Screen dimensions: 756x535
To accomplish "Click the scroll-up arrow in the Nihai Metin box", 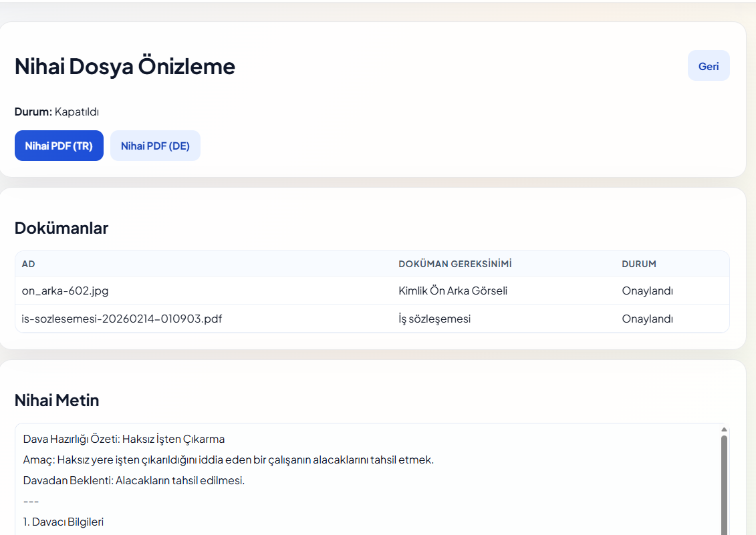I will coord(723,429).
